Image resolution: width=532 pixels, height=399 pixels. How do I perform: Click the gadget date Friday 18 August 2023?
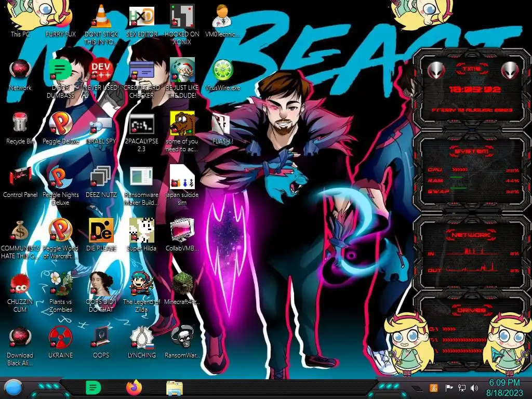(472, 110)
